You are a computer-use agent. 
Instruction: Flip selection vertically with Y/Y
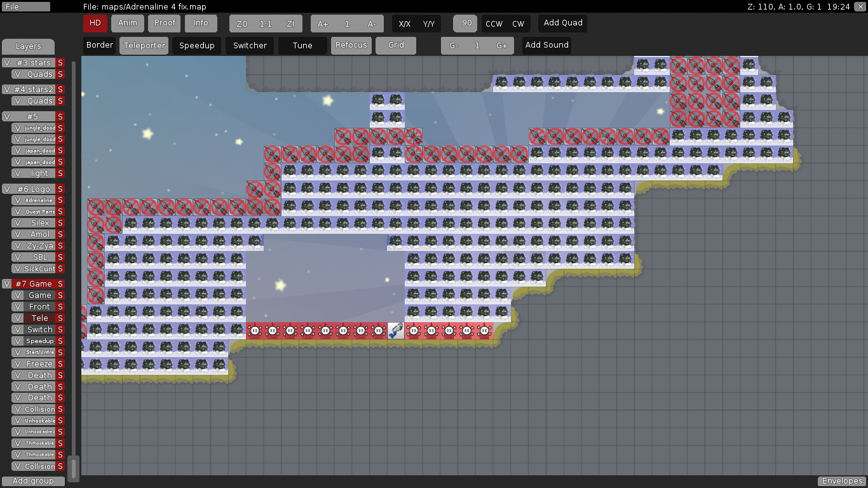click(429, 24)
